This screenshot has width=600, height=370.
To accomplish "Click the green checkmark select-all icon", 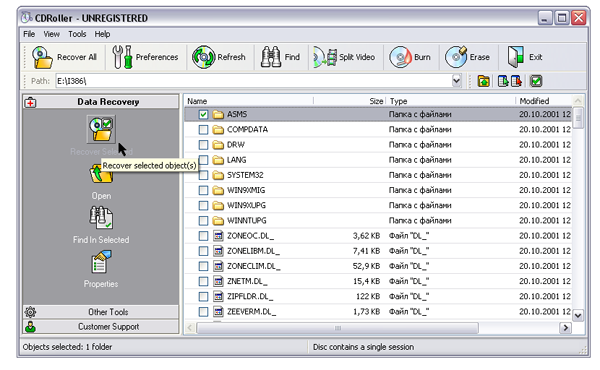I will click(x=536, y=81).
